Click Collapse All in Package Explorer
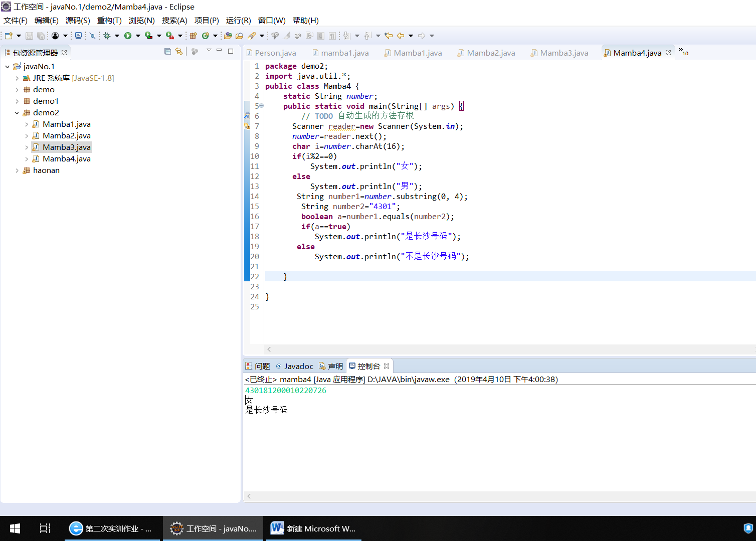Image resolution: width=756 pixels, height=541 pixels. pos(167,51)
